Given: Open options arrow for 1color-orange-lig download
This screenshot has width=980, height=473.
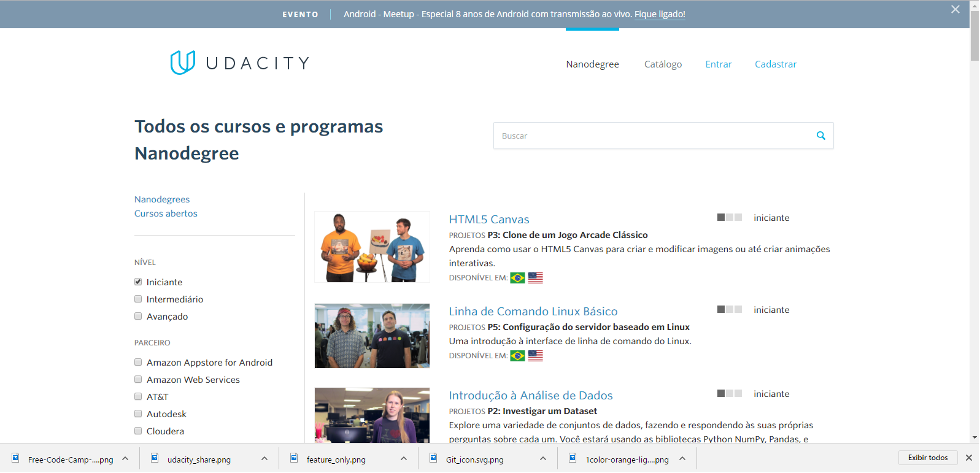Looking at the screenshot, I should [x=682, y=458].
